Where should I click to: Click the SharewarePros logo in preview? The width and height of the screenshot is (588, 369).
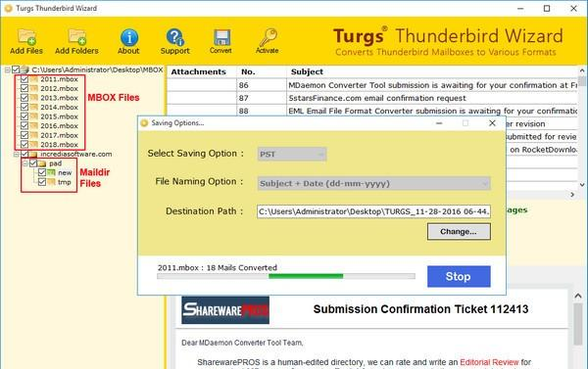[x=225, y=310]
